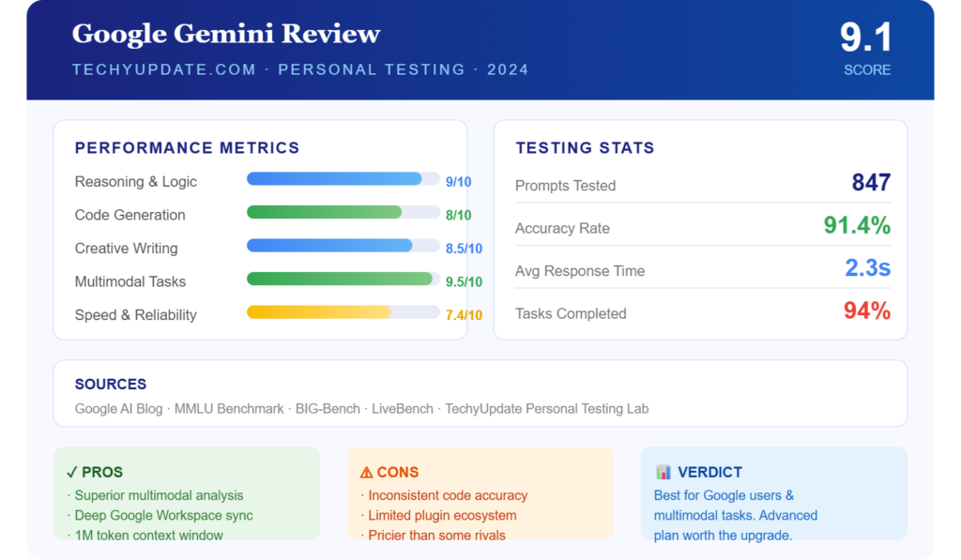961x560 pixels.
Task: Click the Accuracy Rate label
Action: 562,229
